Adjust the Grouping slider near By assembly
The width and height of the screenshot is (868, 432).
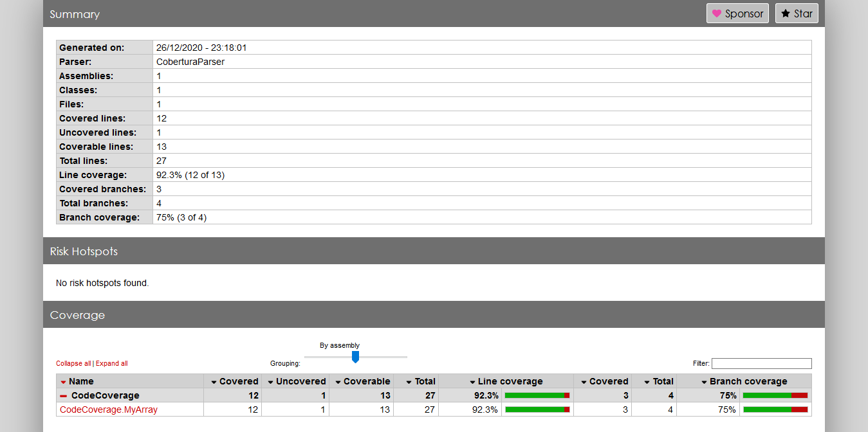pyautogui.click(x=355, y=357)
